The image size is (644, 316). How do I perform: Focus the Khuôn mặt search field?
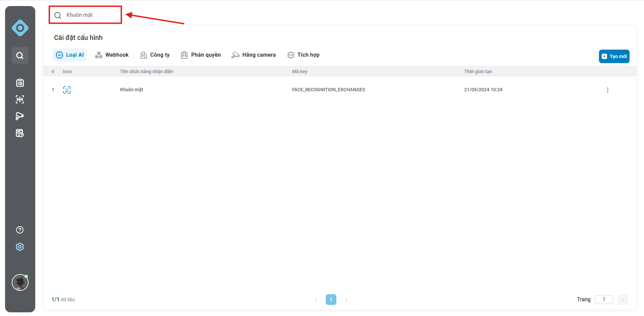pyautogui.click(x=85, y=15)
